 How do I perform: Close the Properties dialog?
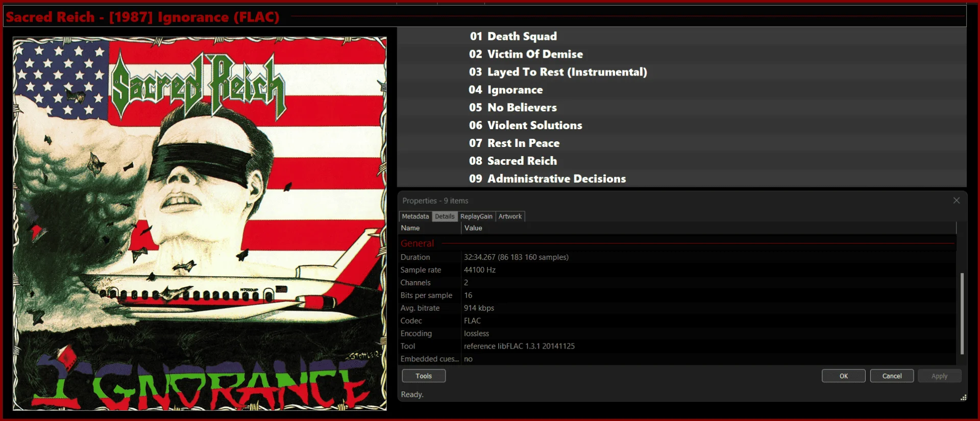(x=957, y=201)
